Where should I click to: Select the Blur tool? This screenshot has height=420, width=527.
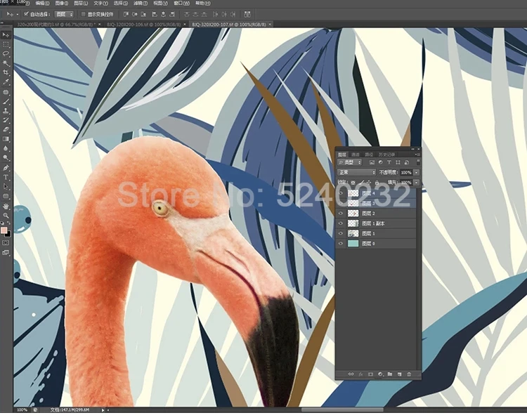(x=6, y=148)
